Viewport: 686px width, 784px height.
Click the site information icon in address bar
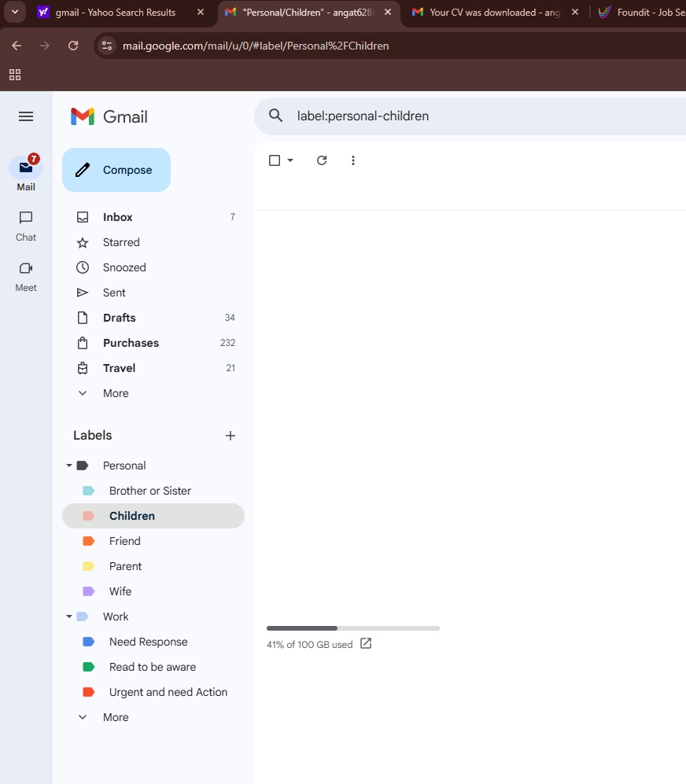(x=107, y=46)
